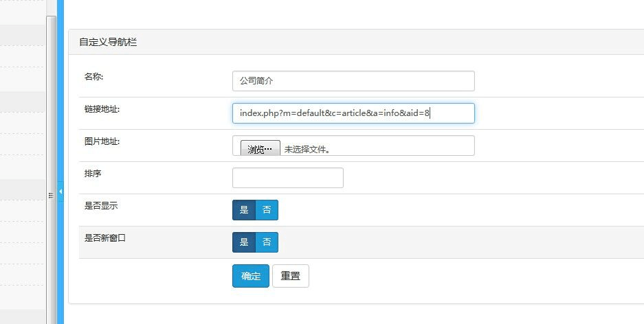Image resolution: width=644 pixels, height=324 pixels.
Task: Focus the 排序 sort order field
Action: (x=287, y=178)
